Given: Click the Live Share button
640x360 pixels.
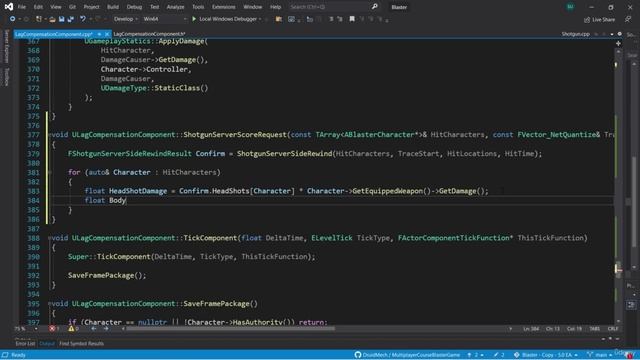Looking at the screenshot, I should (x=600, y=20).
